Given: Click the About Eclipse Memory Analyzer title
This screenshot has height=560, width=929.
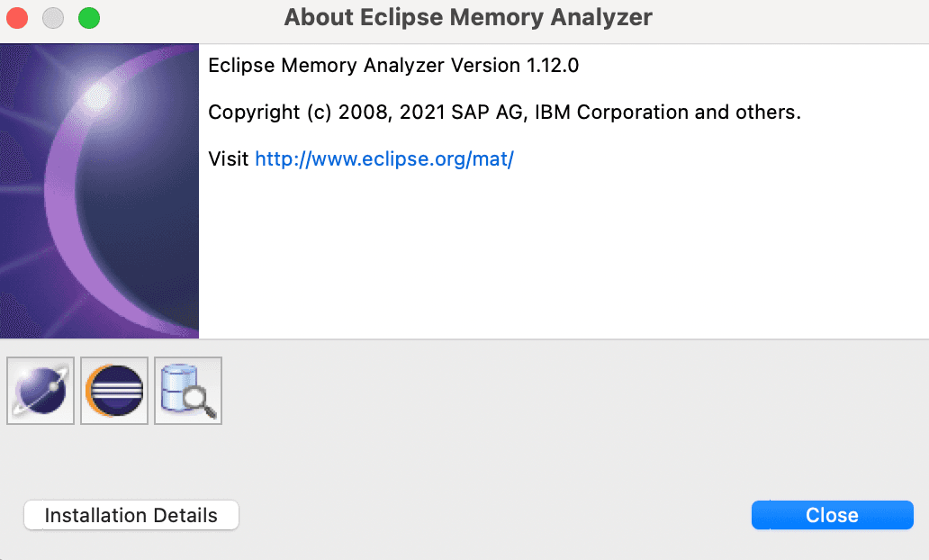Looking at the screenshot, I should (468, 17).
